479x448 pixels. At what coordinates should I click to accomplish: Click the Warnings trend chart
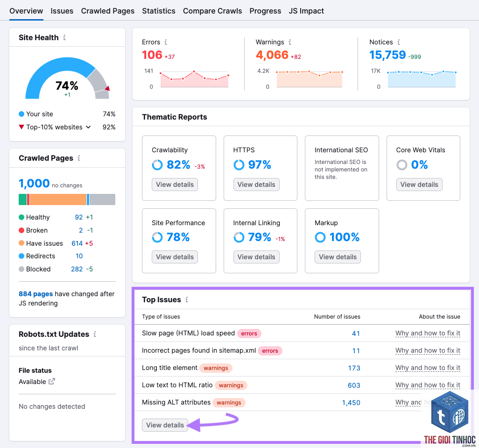pos(310,79)
